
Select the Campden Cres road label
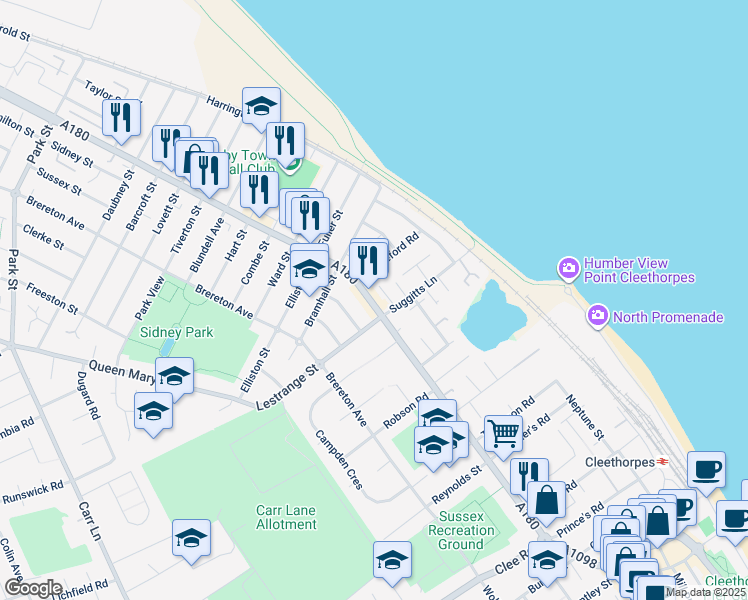[339, 460]
